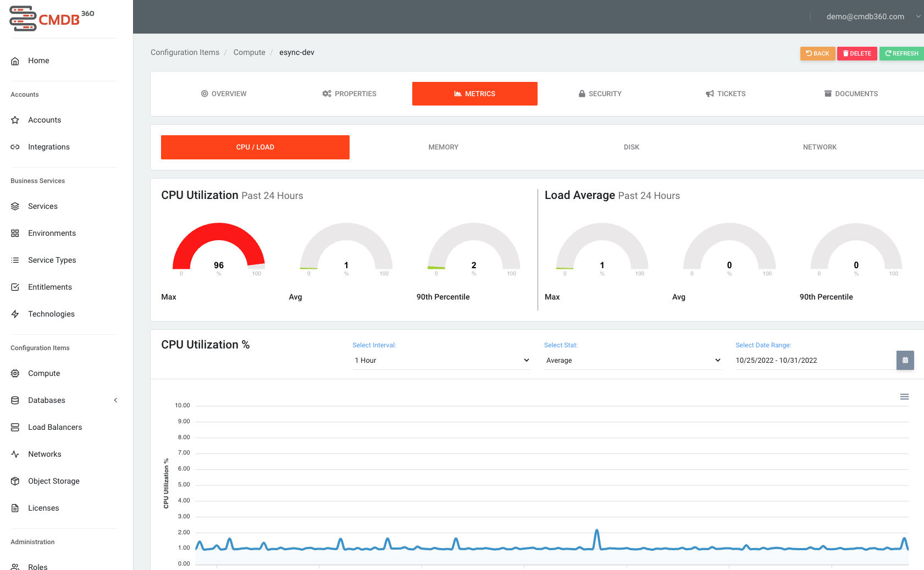Click the Documents archive icon

coord(828,93)
